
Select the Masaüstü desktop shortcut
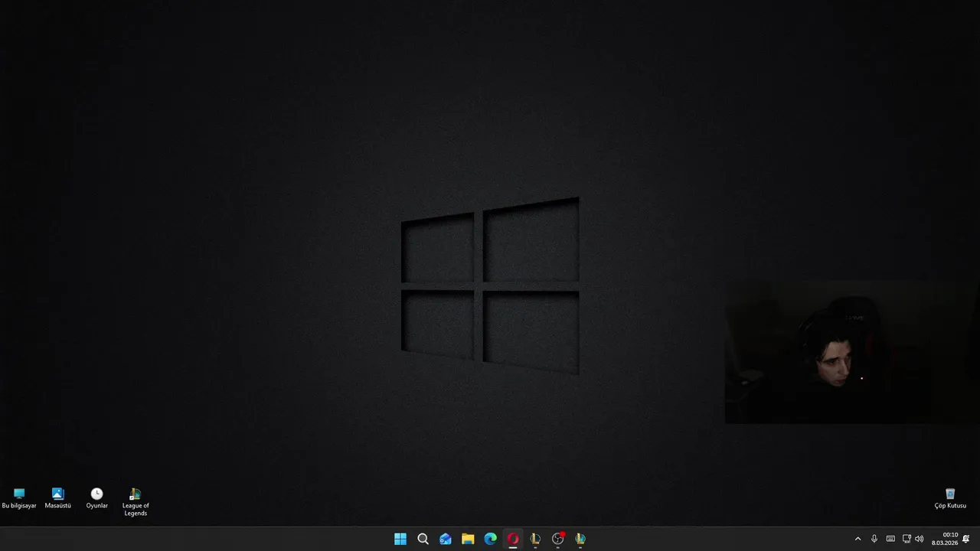(x=57, y=499)
